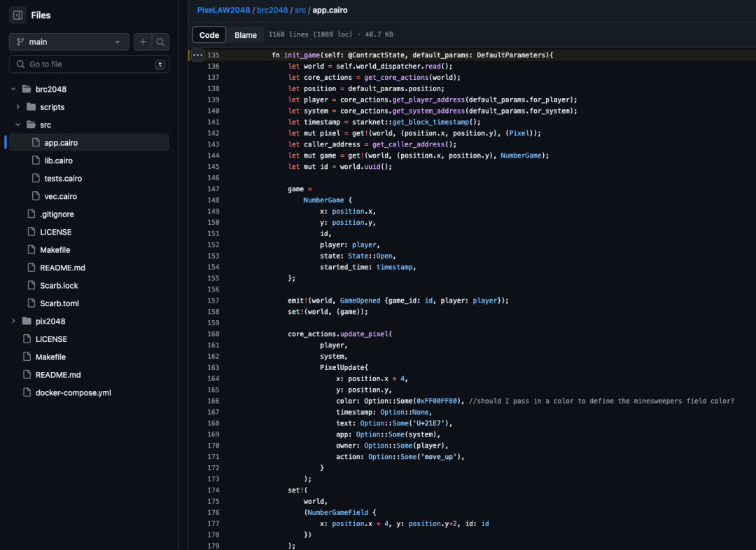Click the plus icon to create a new file
The image size is (756, 550).
142,41
